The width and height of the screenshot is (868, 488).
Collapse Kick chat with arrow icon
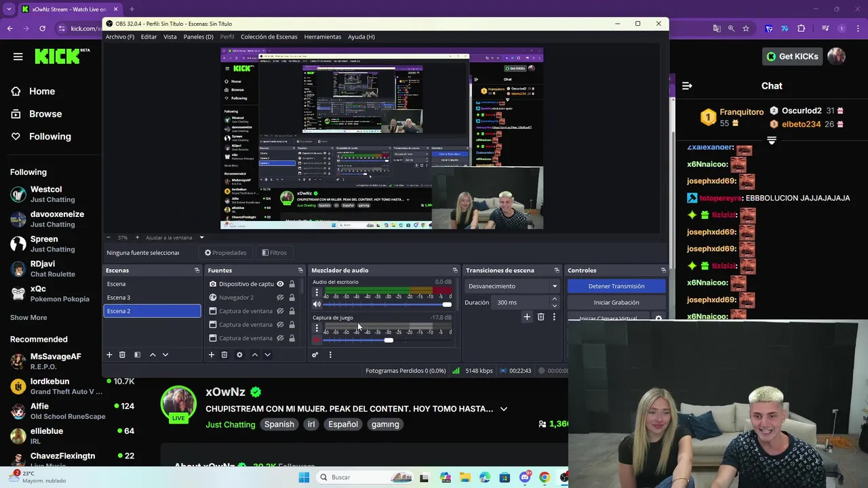[687, 86]
